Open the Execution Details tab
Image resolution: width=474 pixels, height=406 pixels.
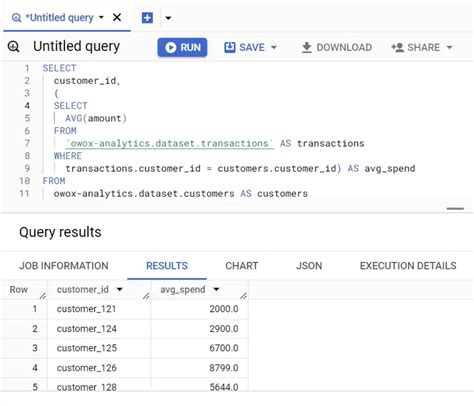[408, 266]
